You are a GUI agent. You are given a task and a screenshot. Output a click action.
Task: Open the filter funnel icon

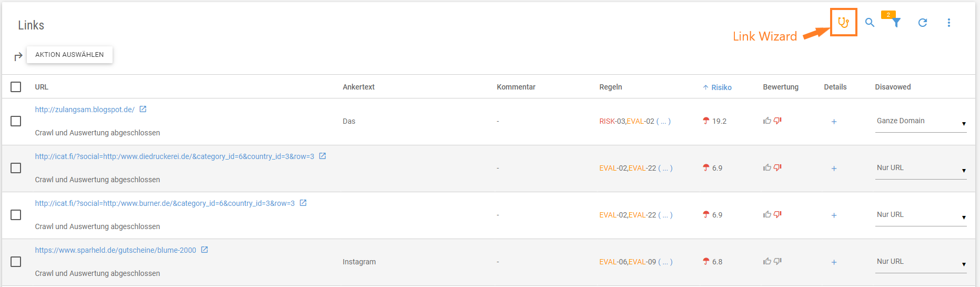[896, 23]
